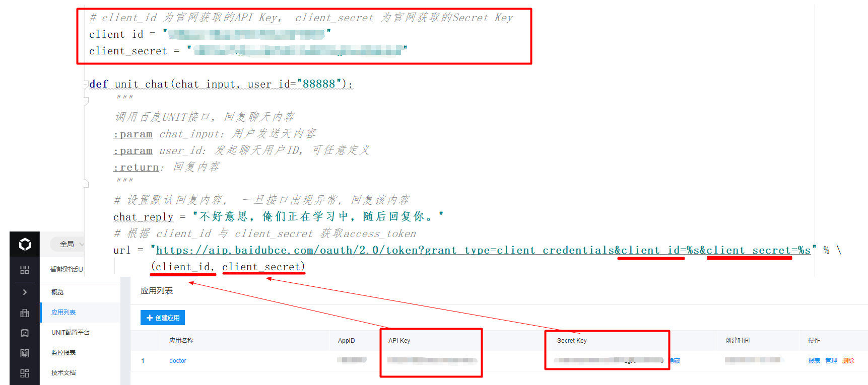Viewport: 868px width, 385px height.
Task: Click the bottom tiles icon in the sidebar
Action: [x=25, y=373]
